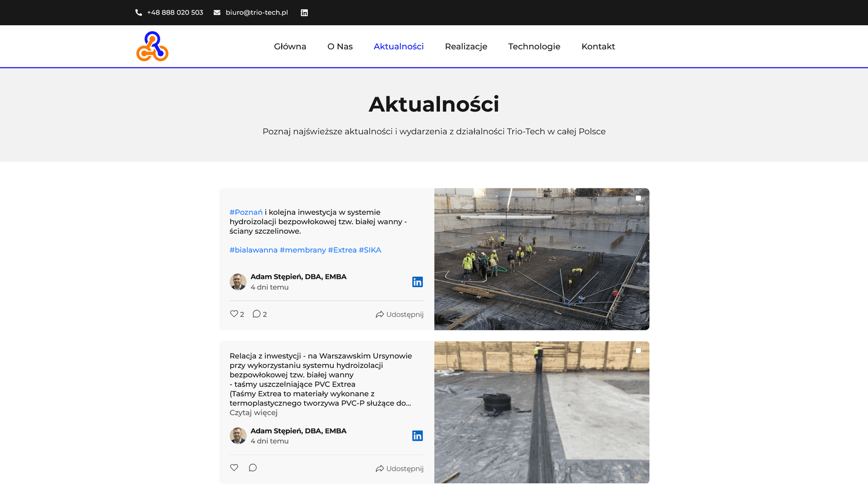Image resolution: width=868 pixels, height=490 pixels.
Task: Click the LinkedIn icon in top bar
Action: point(304,13)
